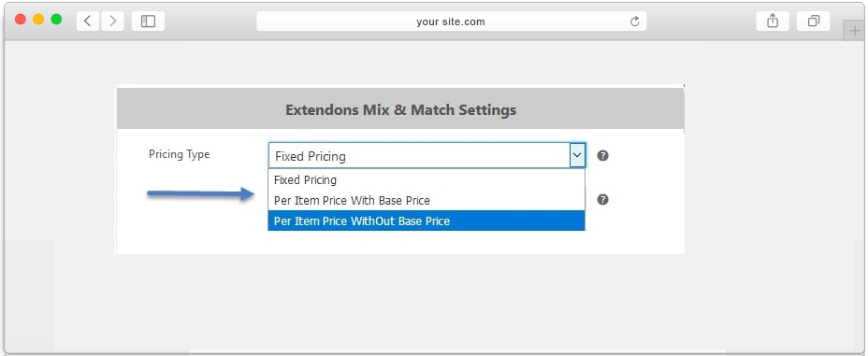Minimize the window with the yellow button
The width and height of the screenshot is (868, 356).
point(38,20)
